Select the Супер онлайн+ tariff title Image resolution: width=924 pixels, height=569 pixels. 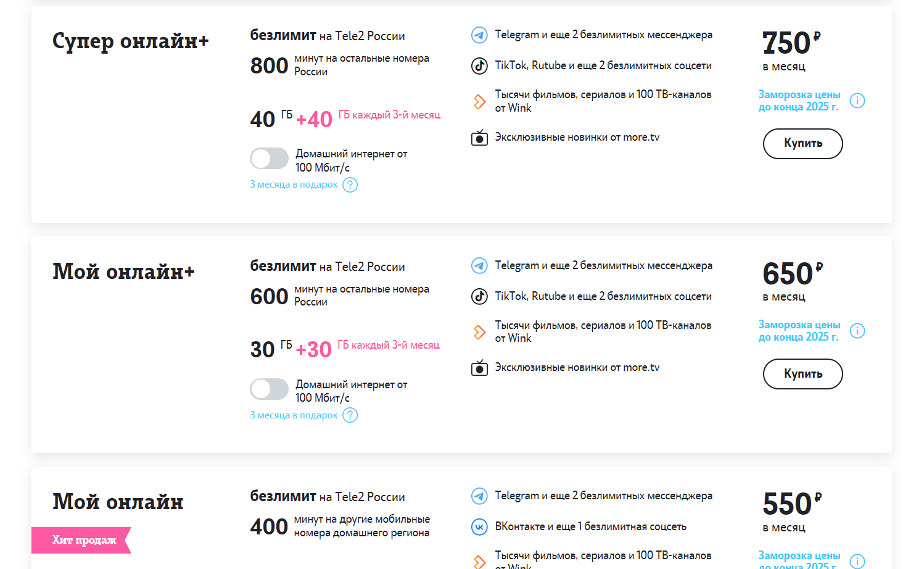tap(130, 41)
